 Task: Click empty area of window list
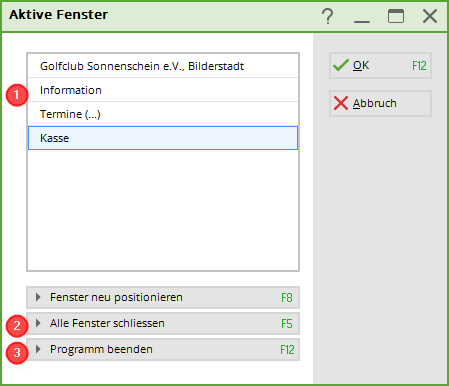coord(163,210)
